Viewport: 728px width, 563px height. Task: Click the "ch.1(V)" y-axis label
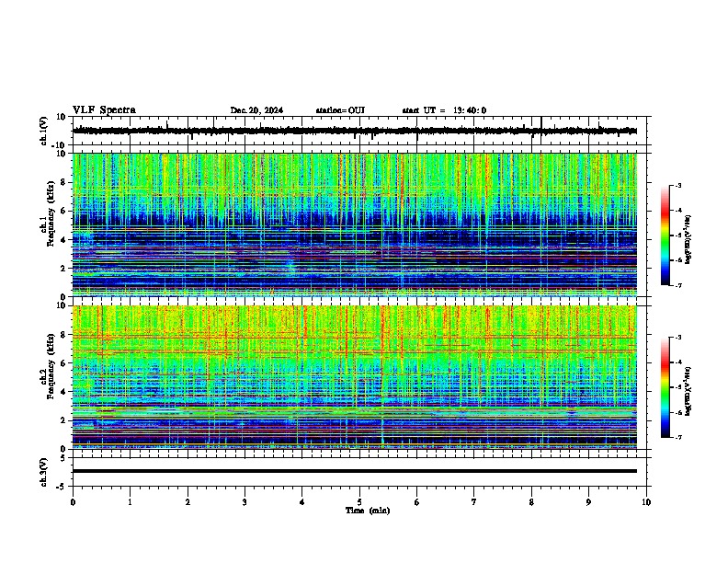click(44, 131)
